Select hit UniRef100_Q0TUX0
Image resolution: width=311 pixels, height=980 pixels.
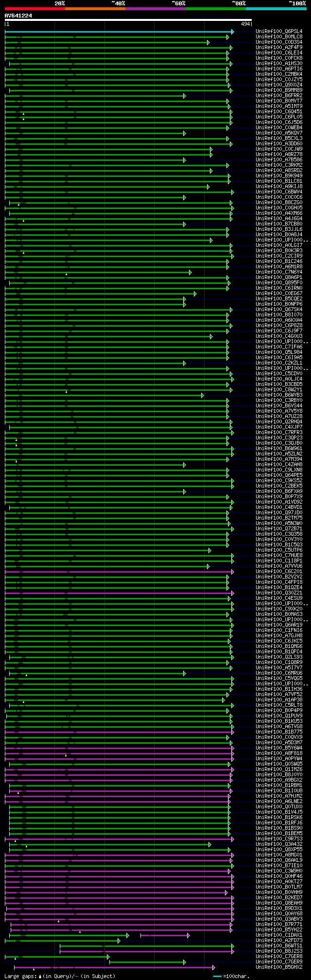click(279, 806)
